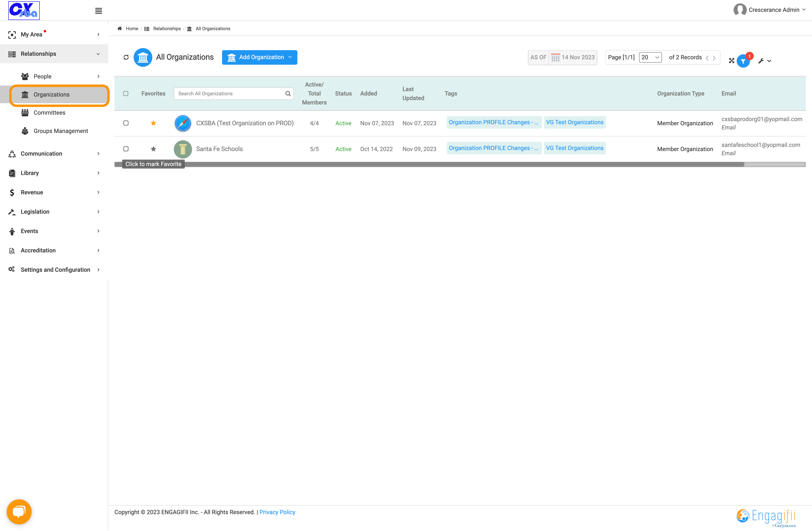
Task: Unmark CXSBA favorite star
Action: (x=154, y=123)
